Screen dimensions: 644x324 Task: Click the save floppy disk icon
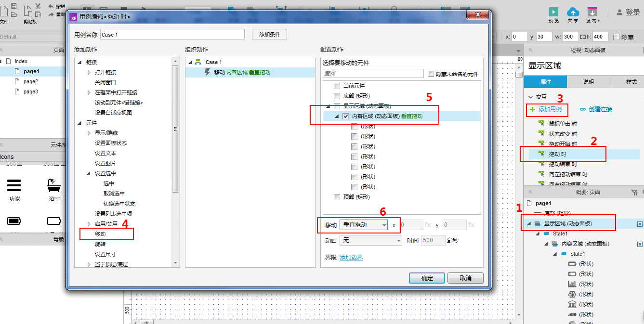click(13, 6)
